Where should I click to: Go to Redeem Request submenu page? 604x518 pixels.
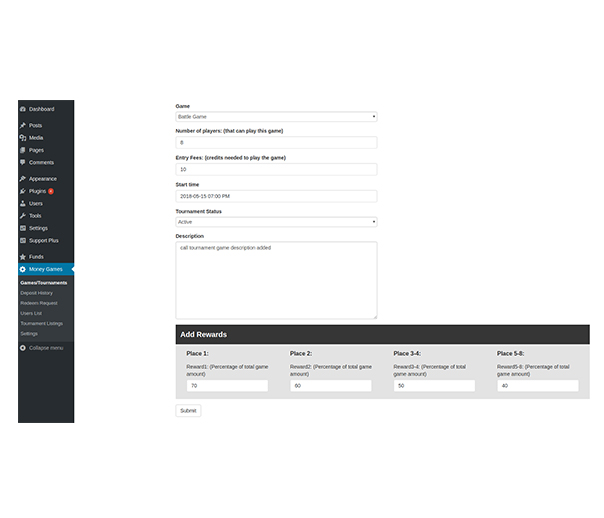[x=39, y=302]
